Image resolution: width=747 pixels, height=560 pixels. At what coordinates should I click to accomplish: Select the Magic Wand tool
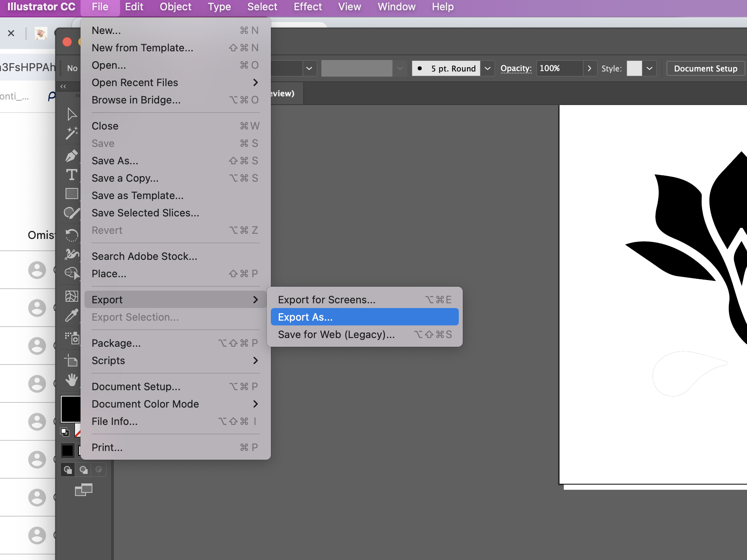click(71, 133)
